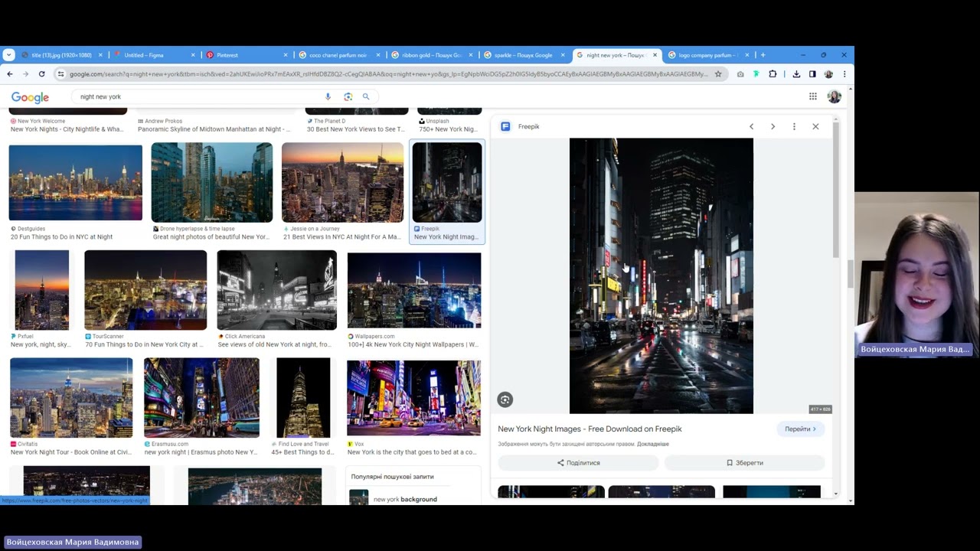Open the Chrome three-dot menu
This screenshot has height=551, width=980.
(844, 74)
